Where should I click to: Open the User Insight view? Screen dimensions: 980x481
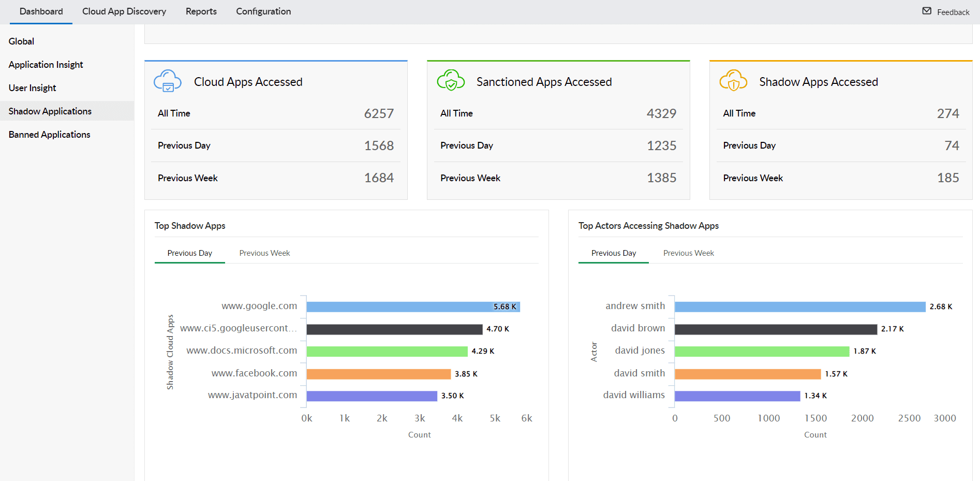32,88
